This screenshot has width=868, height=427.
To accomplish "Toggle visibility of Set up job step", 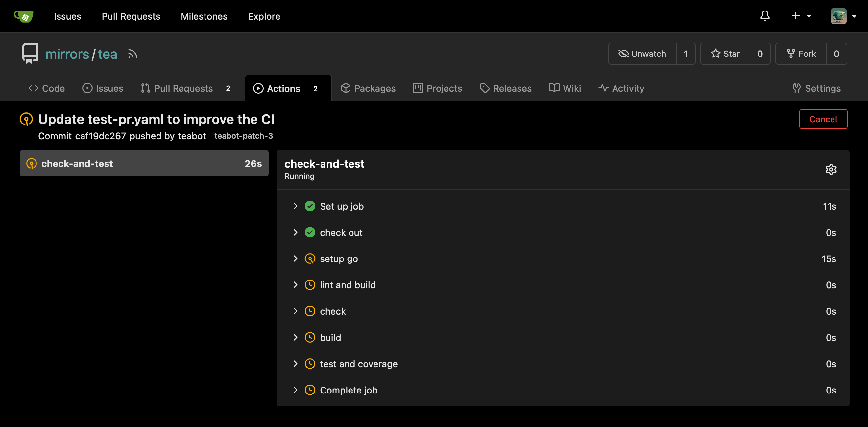I will pyautogui.click(x=295, y=206).
